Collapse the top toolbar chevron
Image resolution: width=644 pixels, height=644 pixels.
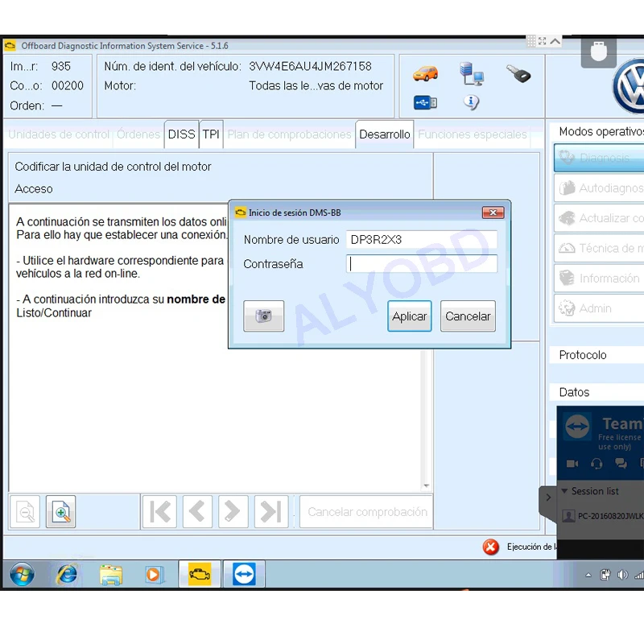coord(555,41)
